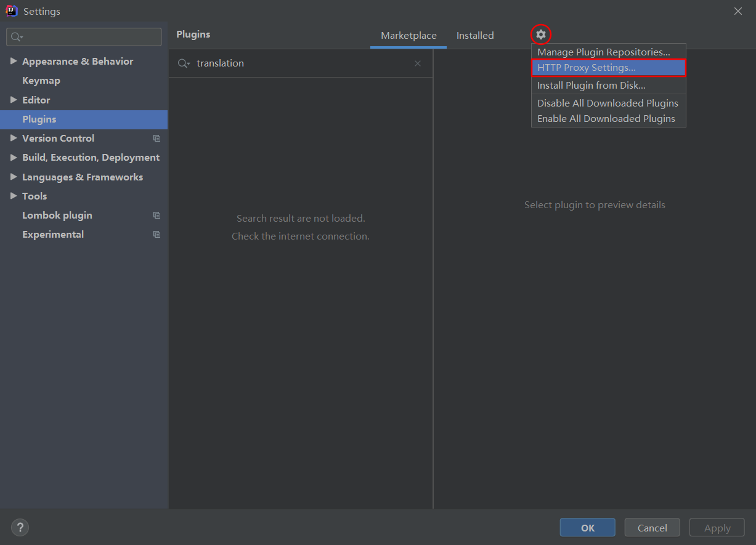Open the Keymap settings page
This screenshot has height=545, width=756.
[x=41, y=81]
